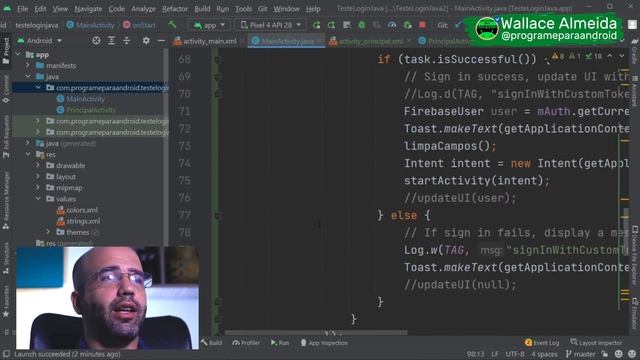Hide the Project panel with minus icon
This screenshot has width=640, height=360.
[x=161, y=40]
